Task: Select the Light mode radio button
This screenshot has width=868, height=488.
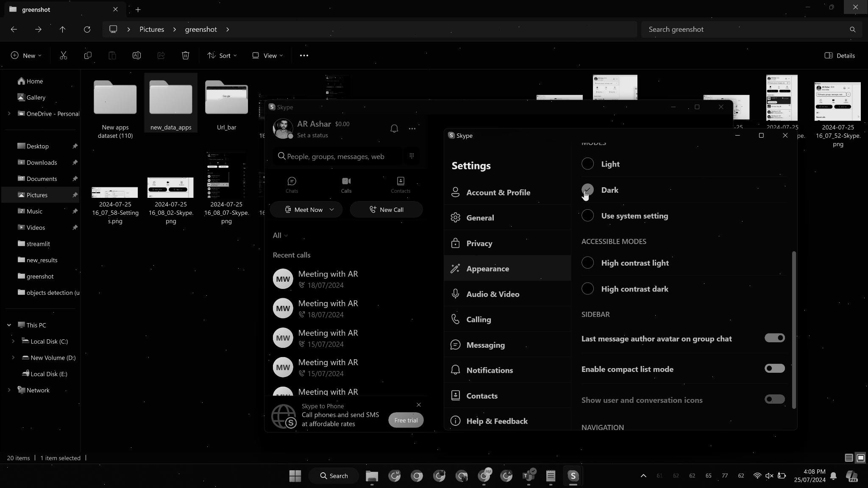Action: coord(587,164)
